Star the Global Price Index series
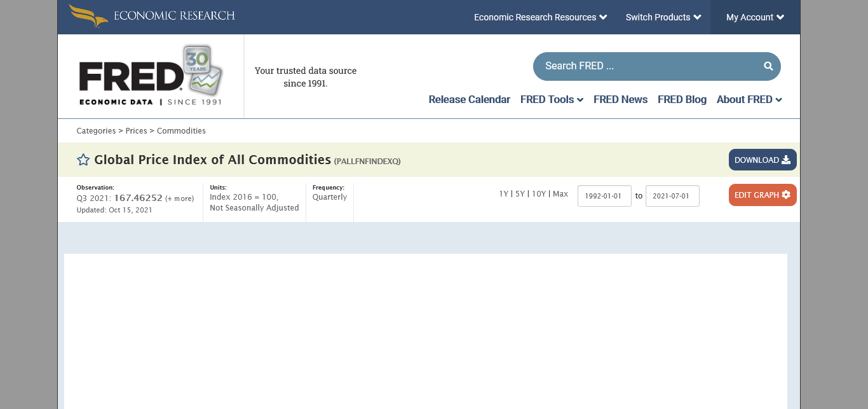 coord(83,160)
